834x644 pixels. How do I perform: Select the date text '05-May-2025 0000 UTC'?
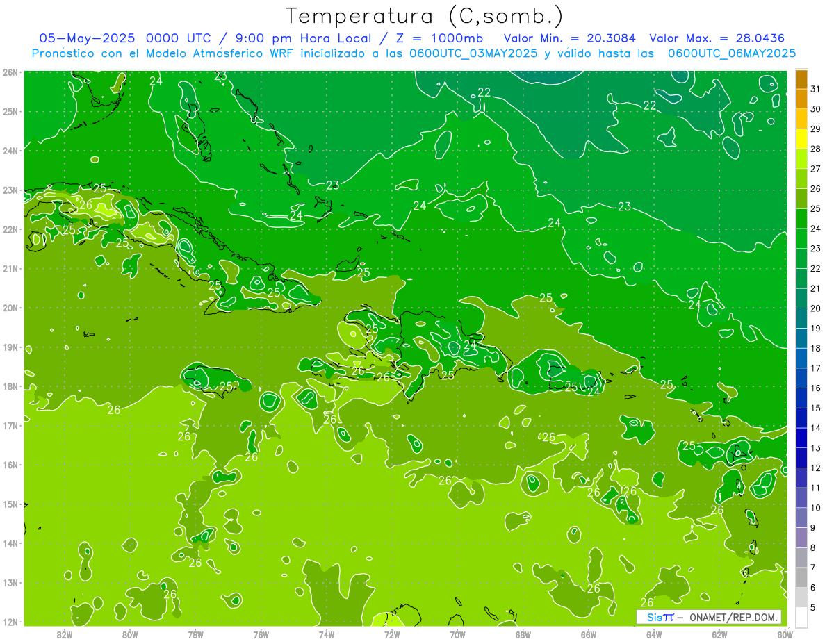tap(124, 38)
